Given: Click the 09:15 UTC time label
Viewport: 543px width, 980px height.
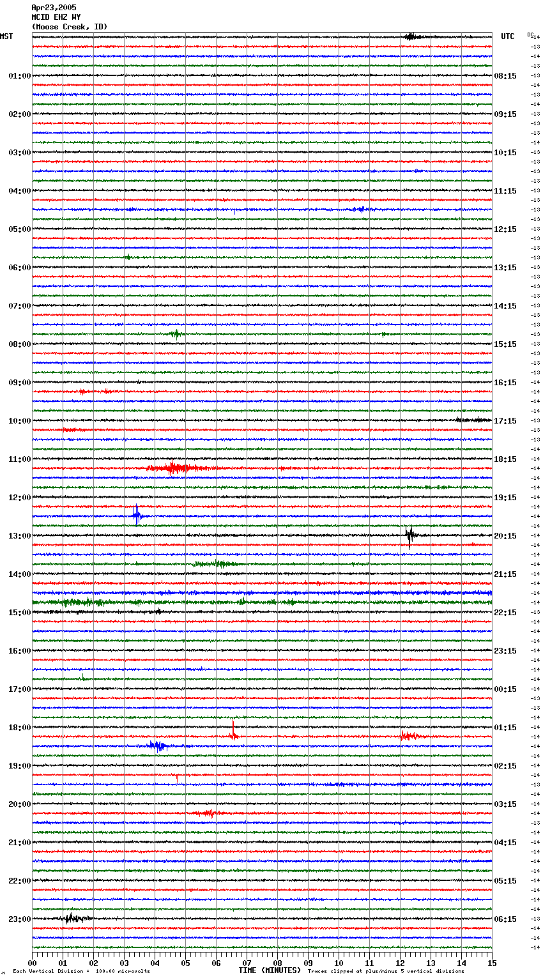Looking at the screenshot, I should point(505,114).
